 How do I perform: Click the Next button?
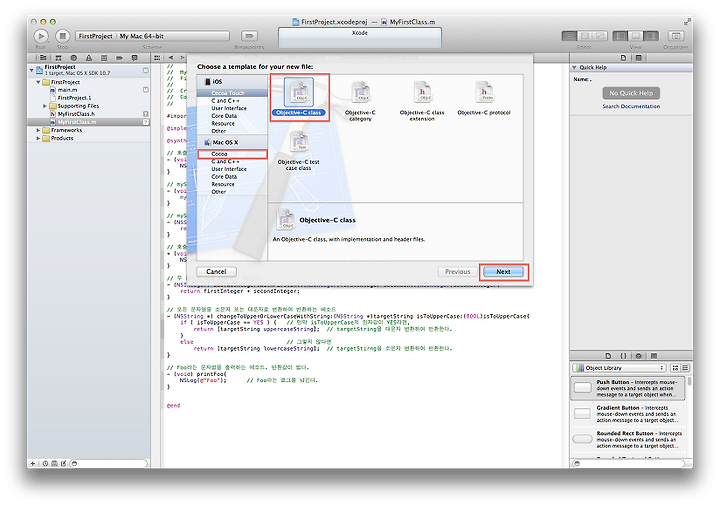pyautogui.click(x=503, y=272)
